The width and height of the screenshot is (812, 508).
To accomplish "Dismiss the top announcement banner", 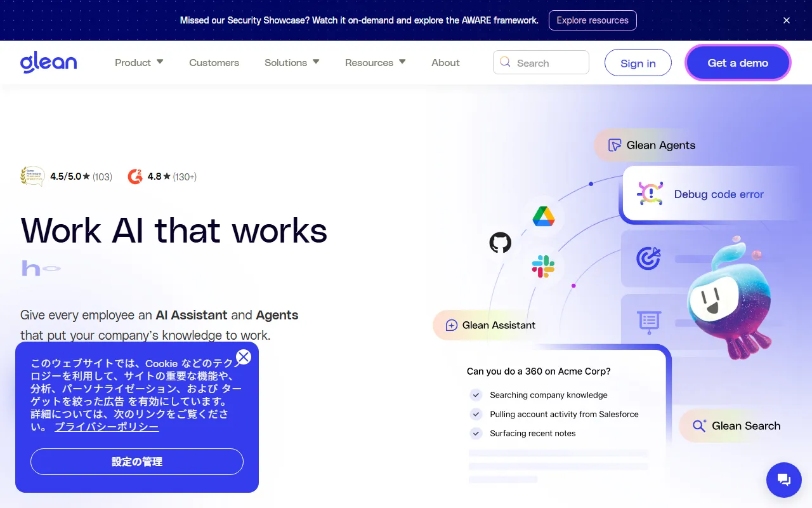I will (x=787, y=20).
